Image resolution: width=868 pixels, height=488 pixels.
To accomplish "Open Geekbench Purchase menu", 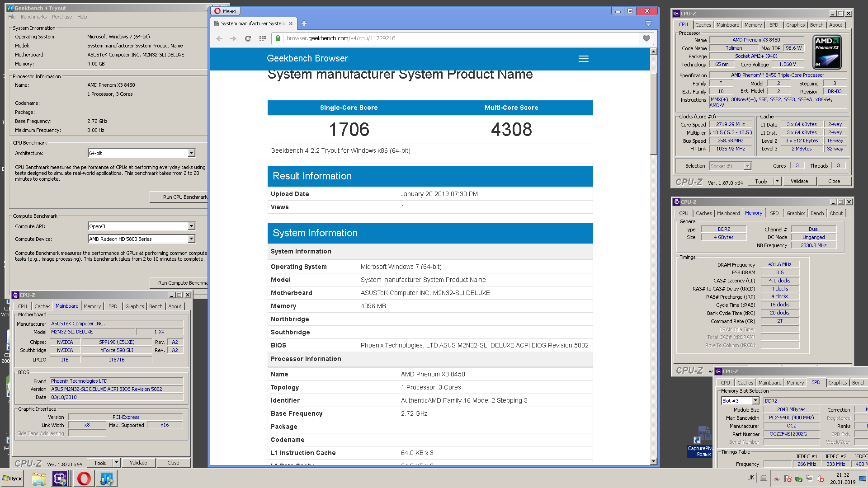I will click(62, 17).
